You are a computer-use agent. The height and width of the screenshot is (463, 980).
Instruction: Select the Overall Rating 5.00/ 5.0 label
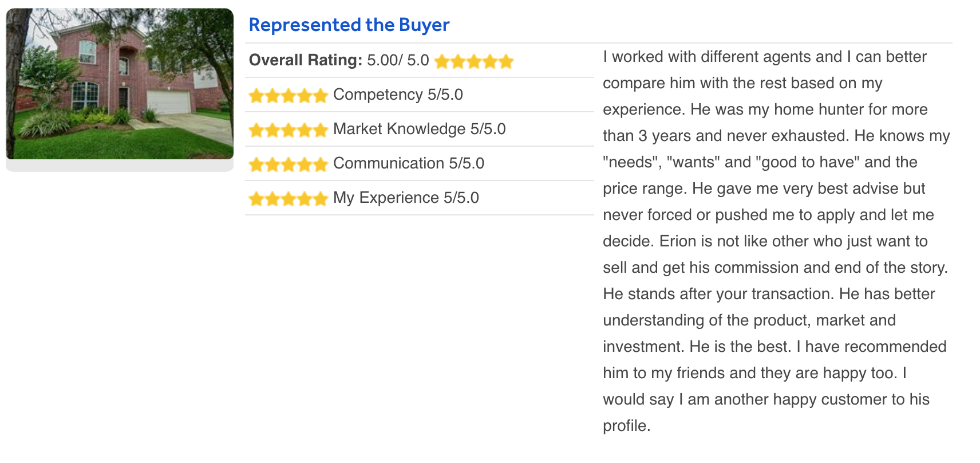click(339, 60)
